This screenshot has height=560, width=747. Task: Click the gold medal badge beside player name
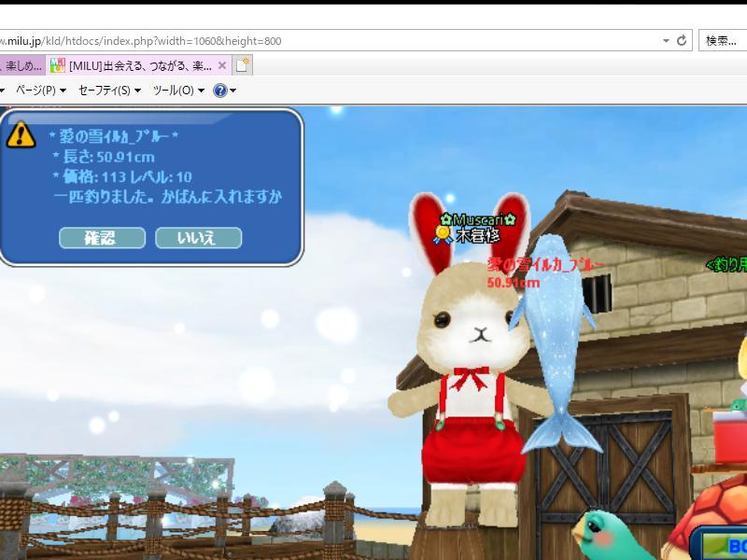444,234
